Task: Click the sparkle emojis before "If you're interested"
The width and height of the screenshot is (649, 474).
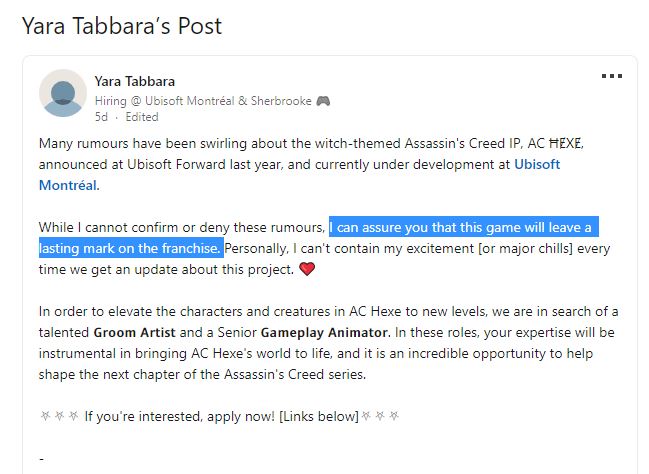Action: pos(59,414)
